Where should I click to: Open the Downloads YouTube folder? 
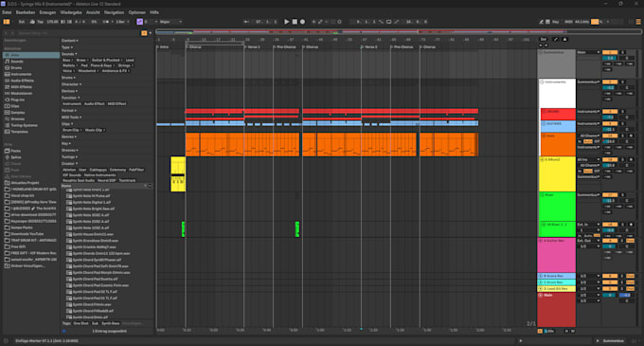point(27,234)
